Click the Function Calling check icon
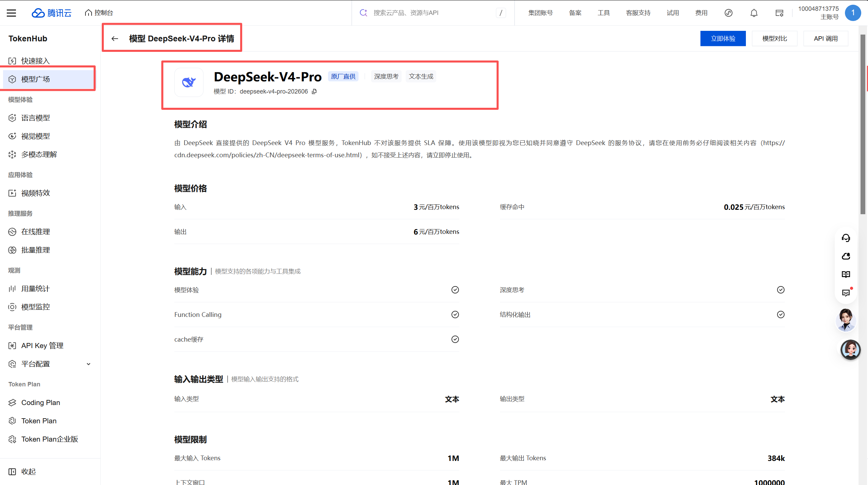This screenshot has width=868, height=485. [455, 315]
